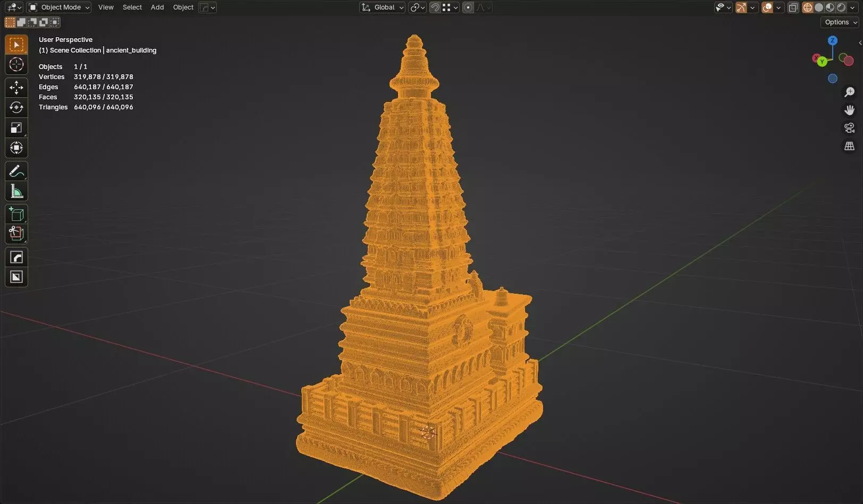The image size is (863, 504).
Task: Open the Select menu
Action: click(x=132, y=7)
